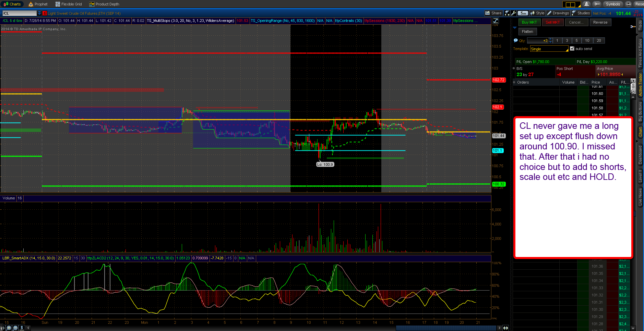Click the Cancel... button
Image resolution: width=644 pixels, height=331 pixels.
pos(576,22)
